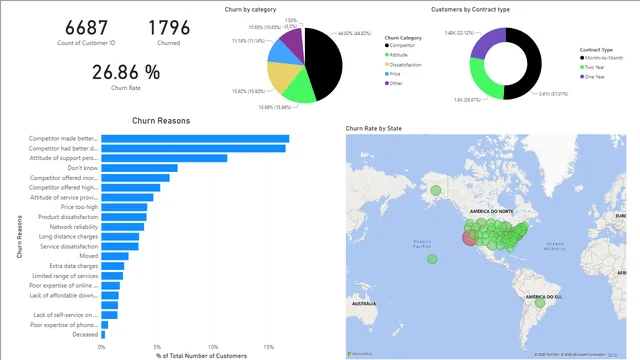The height and width of the screenshot is (360, 640).
Task: Click the 11.14% pie data label
Action: [x=248, y=41]
